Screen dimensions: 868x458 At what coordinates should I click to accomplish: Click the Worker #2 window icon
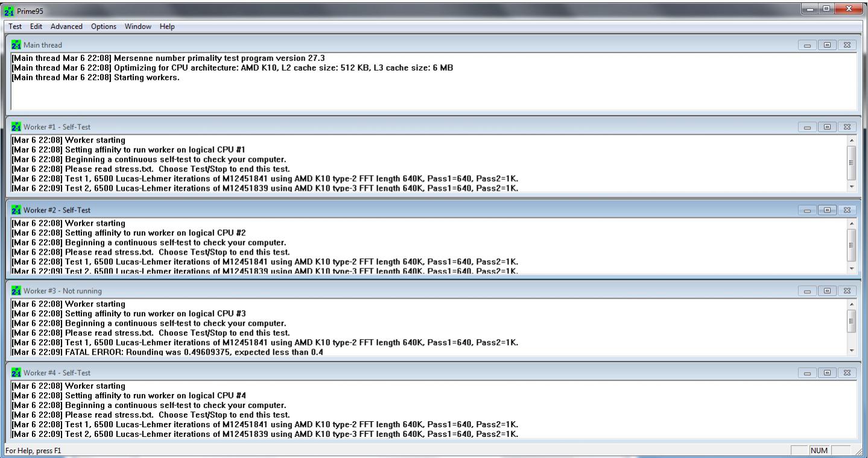[16, 209]
